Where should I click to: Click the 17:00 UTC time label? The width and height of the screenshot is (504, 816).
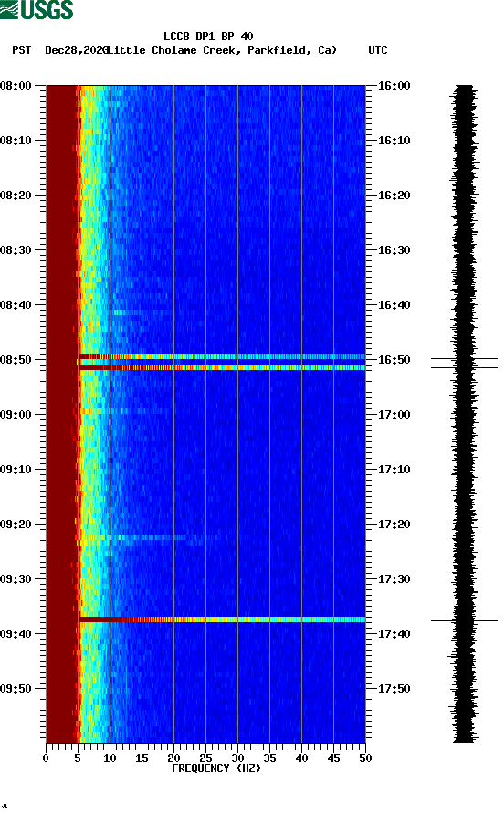[394, 415]
